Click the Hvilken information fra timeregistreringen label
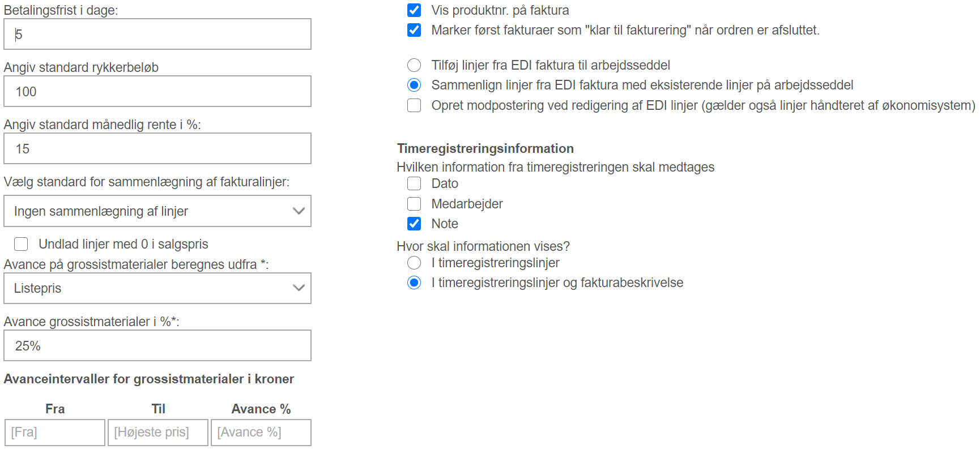The height and width of the screenshot is (449, 980). coord(556,167)
